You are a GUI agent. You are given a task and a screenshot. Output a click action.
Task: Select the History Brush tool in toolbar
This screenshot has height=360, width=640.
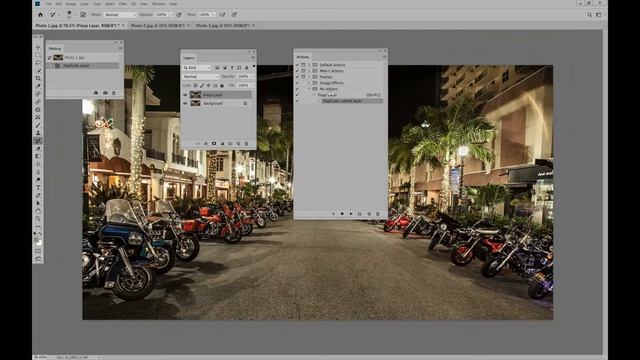[38, 141]
